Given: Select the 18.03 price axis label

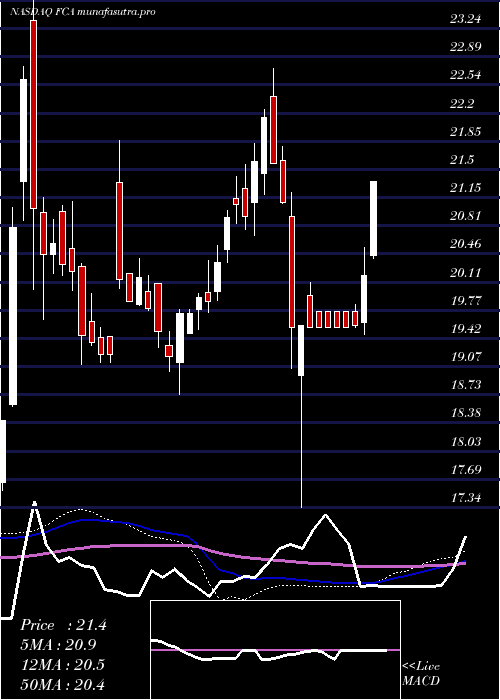Looking at the screenshot, I should click(466, 442).
